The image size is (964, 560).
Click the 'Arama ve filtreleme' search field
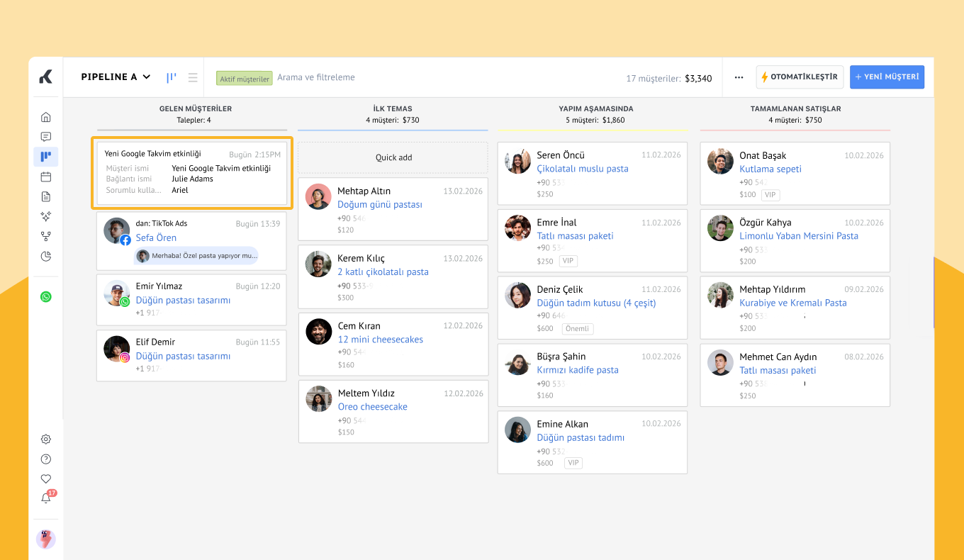315,77
